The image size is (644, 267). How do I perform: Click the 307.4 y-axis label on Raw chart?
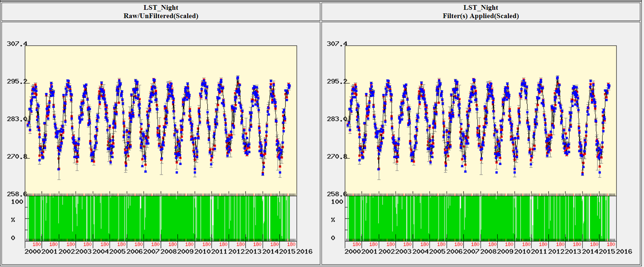pyautogui.click(x=17, y=44)
